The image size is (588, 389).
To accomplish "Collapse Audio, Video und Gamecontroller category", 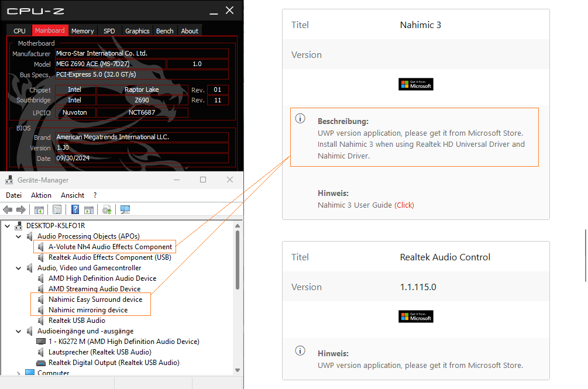I will 18,268.
